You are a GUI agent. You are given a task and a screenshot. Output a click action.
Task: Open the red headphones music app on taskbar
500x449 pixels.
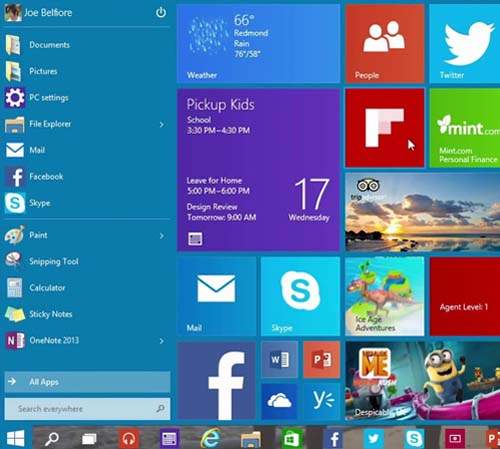pos(129,439)
